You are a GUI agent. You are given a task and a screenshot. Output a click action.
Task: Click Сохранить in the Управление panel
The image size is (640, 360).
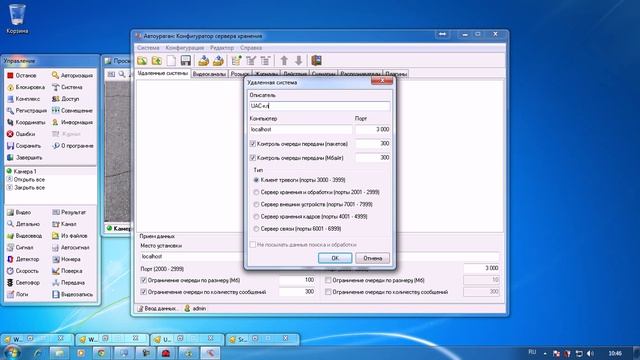[x=24, y=146]
